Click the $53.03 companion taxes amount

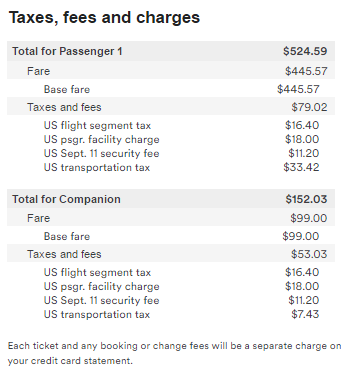[x=309, y=254]
